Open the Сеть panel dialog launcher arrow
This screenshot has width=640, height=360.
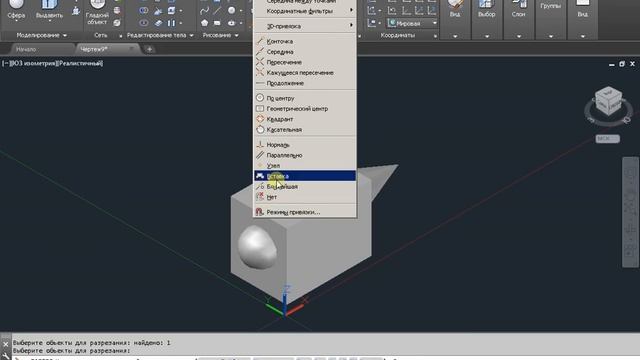(x=120, y=36)
